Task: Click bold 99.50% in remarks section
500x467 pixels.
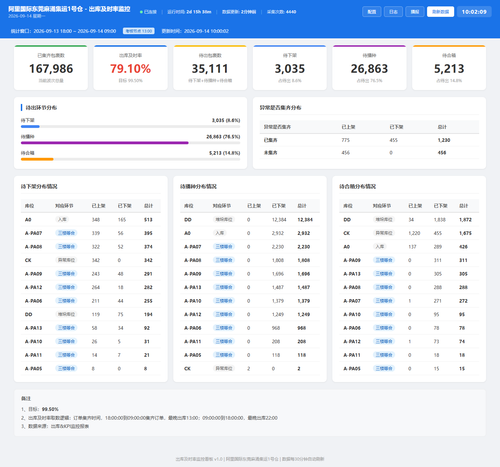Action: (50, 409)
